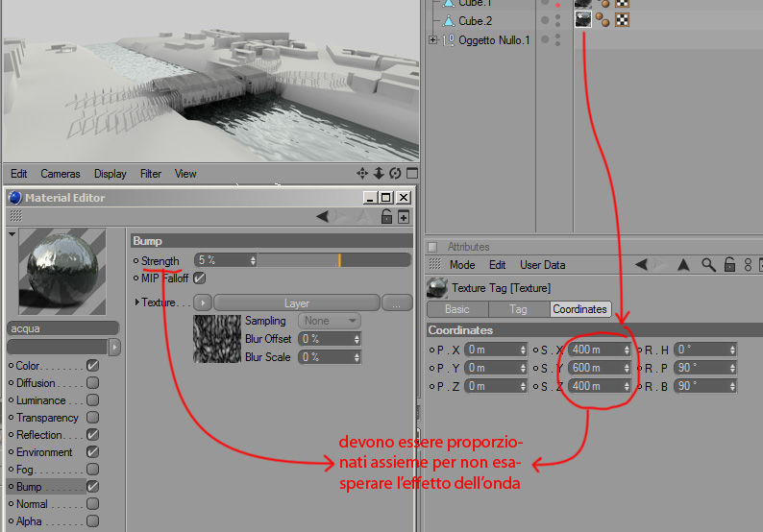Screen dimensions: 763x532
Task: Click the viewport move camera icon
Action: (x=362, y=174)
